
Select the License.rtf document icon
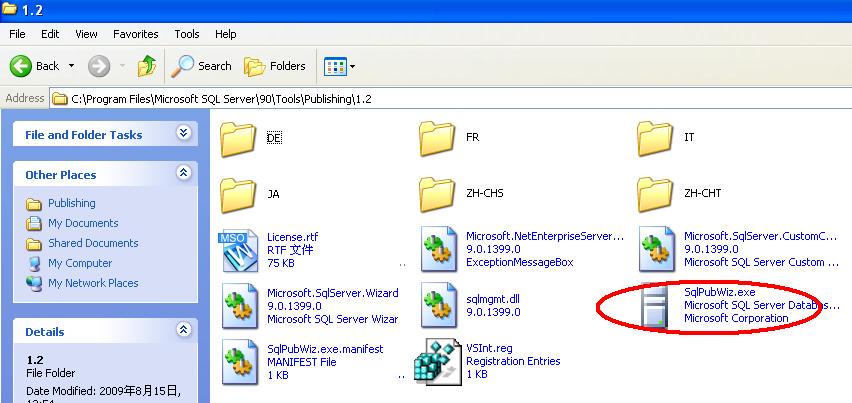[238, 250]
